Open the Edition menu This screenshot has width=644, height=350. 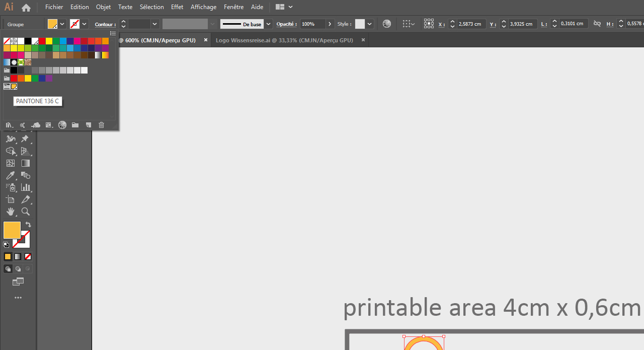click(79, 7)
